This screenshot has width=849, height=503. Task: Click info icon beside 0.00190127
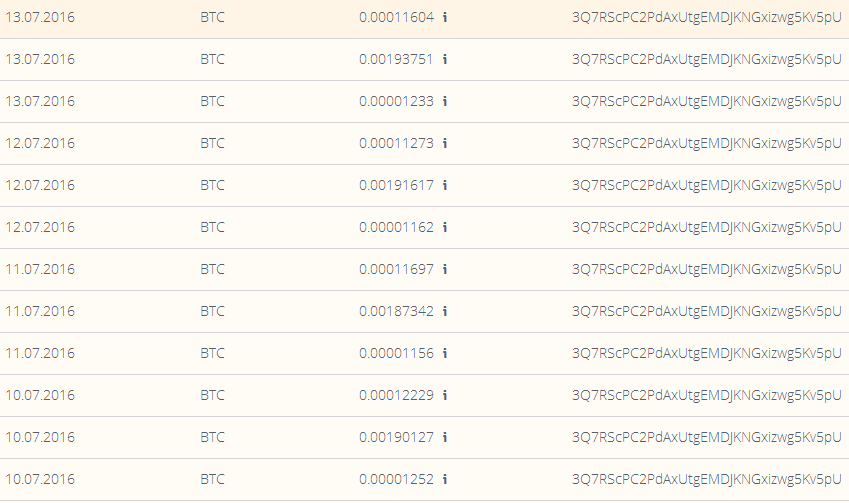pos(445,437)
